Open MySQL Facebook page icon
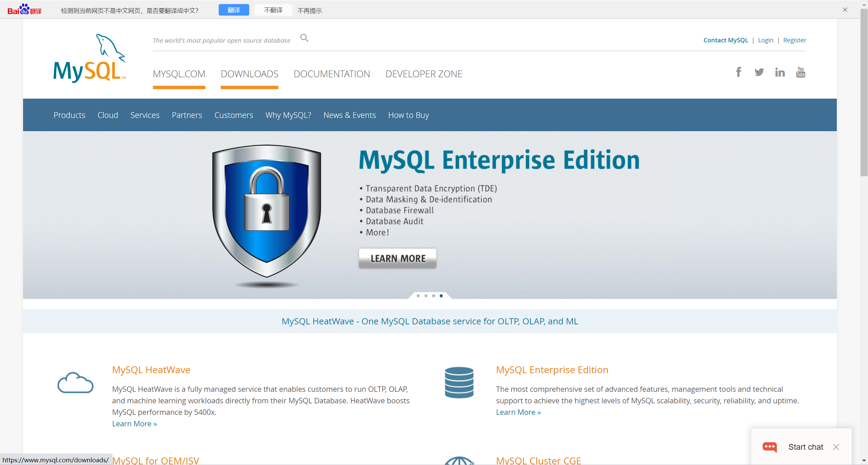This screenshot has width=868, height=465. tap(738, 72)
